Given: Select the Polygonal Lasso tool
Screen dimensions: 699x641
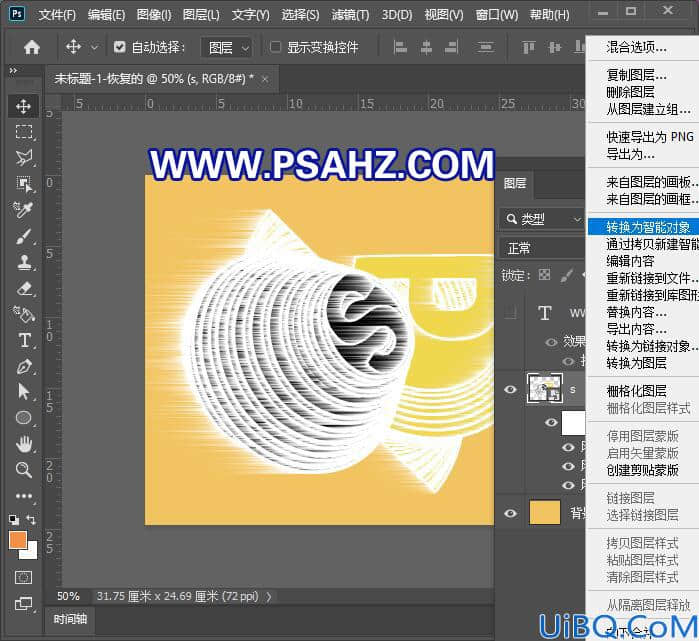Looking at the screenshot, I should pos(23,158).
